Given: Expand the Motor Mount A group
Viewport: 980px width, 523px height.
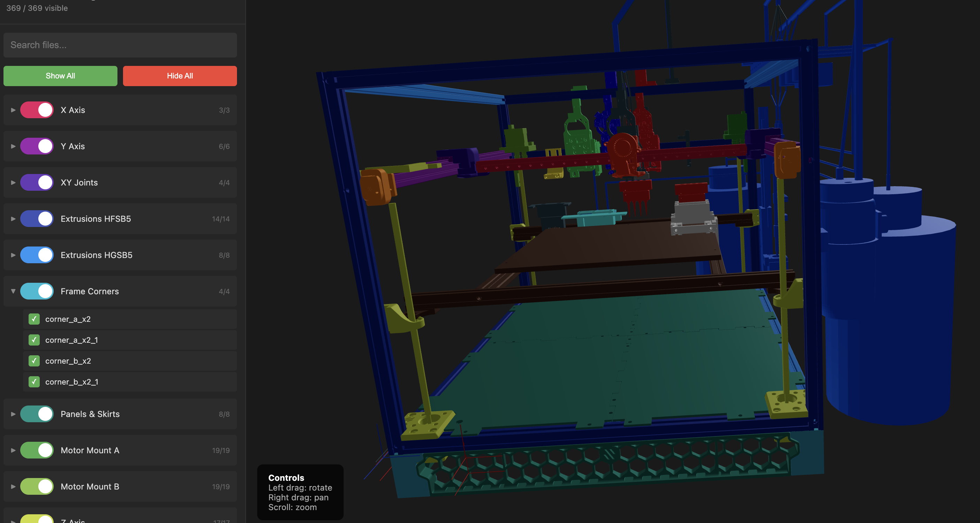Looking at the screenshot, I should pyautogui.click(x=13, y=450).
